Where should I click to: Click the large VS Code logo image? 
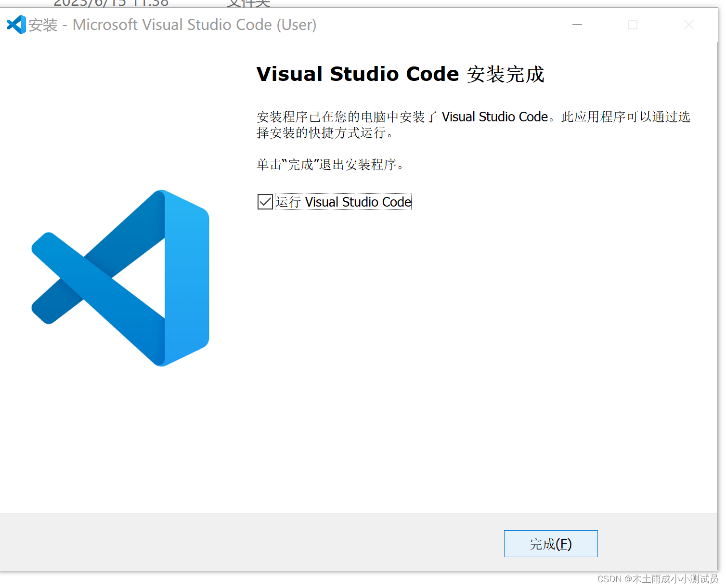coord(120,278)
